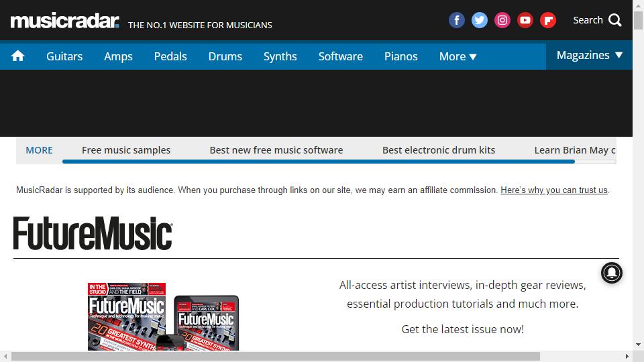Click the Search text label
This screenshot has height=362, width=644.
click(588, 20)
